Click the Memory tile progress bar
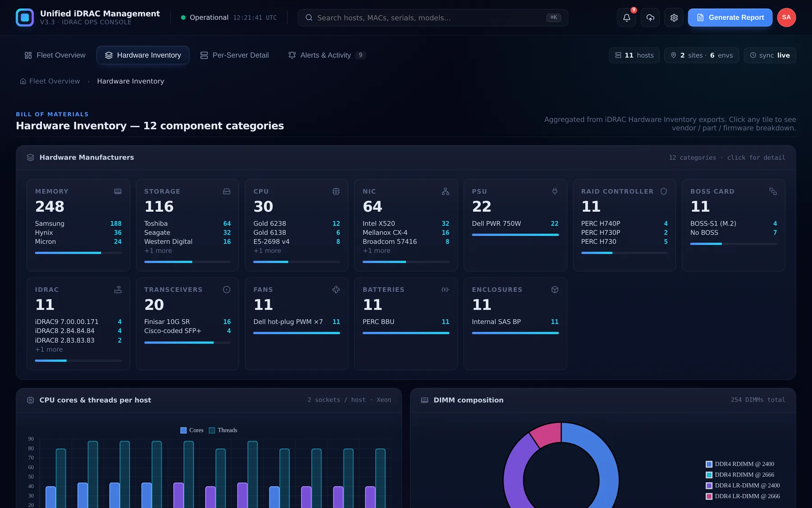This screenshot has width=812, height=508. coord(78,253)
